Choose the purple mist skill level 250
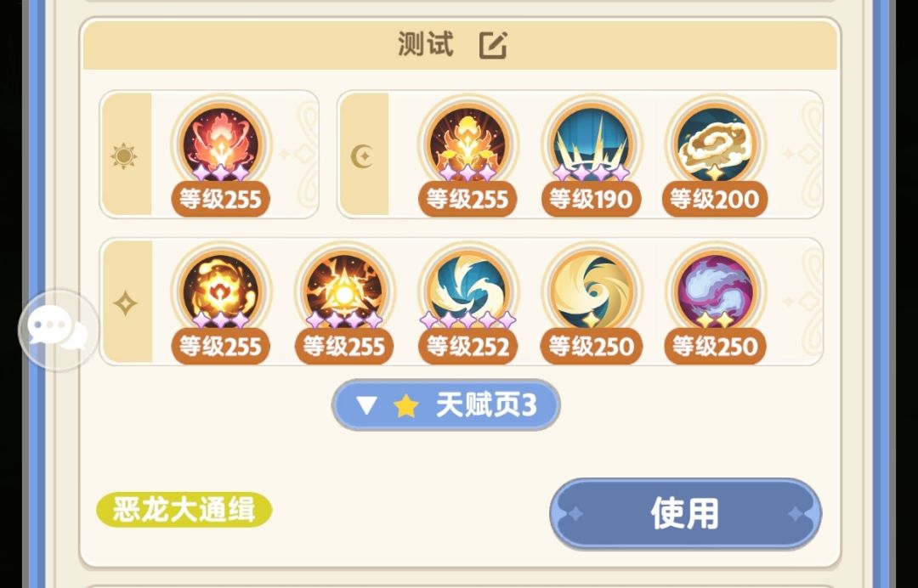Viewport: 918px width, 588px height. pos(715,291)
